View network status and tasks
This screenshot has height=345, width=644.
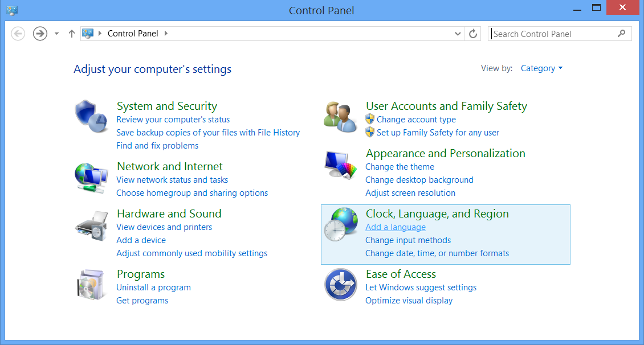pos(172,180)
